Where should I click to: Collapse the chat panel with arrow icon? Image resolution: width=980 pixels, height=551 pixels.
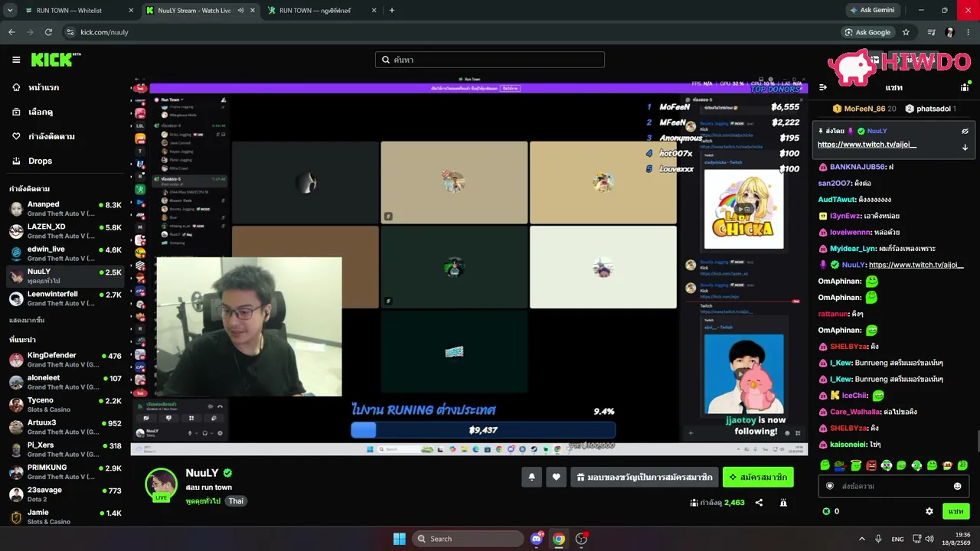(x=823, y=87)
